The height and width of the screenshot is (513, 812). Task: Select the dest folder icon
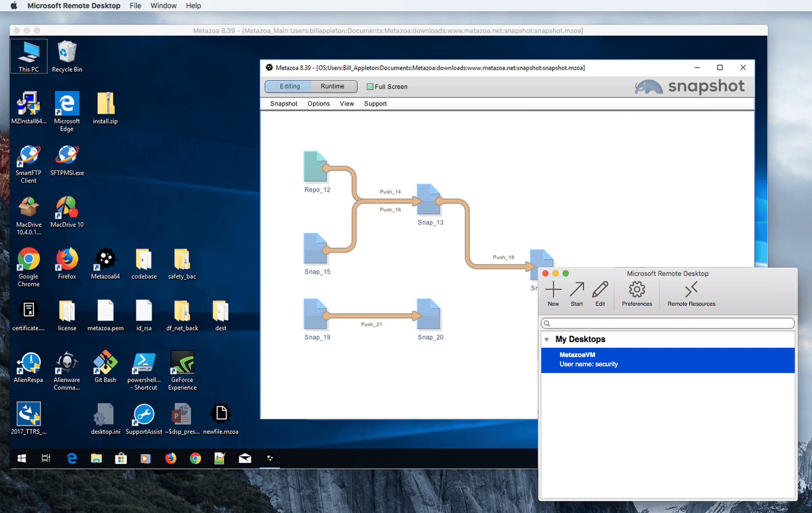click(220, 315)
